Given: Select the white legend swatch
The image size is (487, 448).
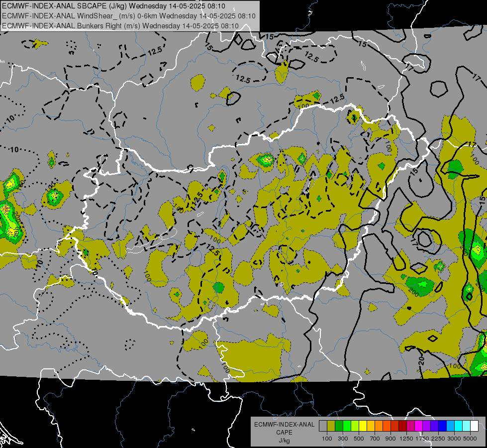Looking at the screenshot, I should (x=475, y=426).
